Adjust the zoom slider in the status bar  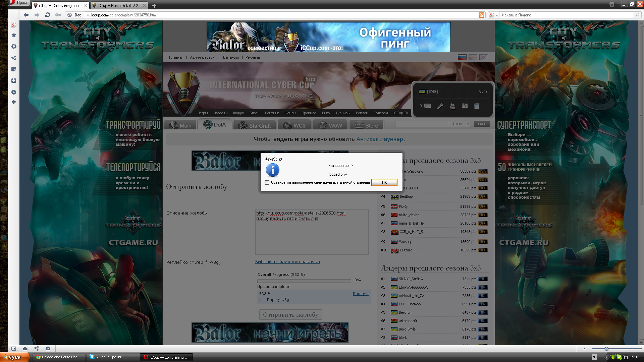[606, 349]
